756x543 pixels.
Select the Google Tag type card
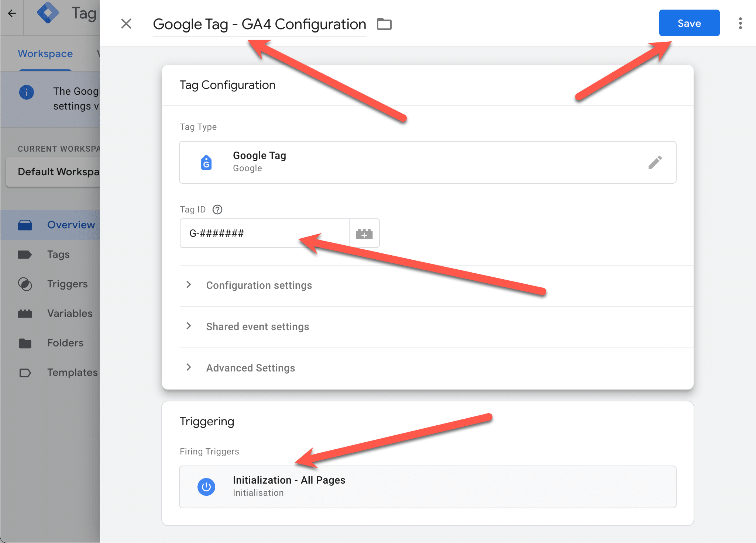(427, 162)
